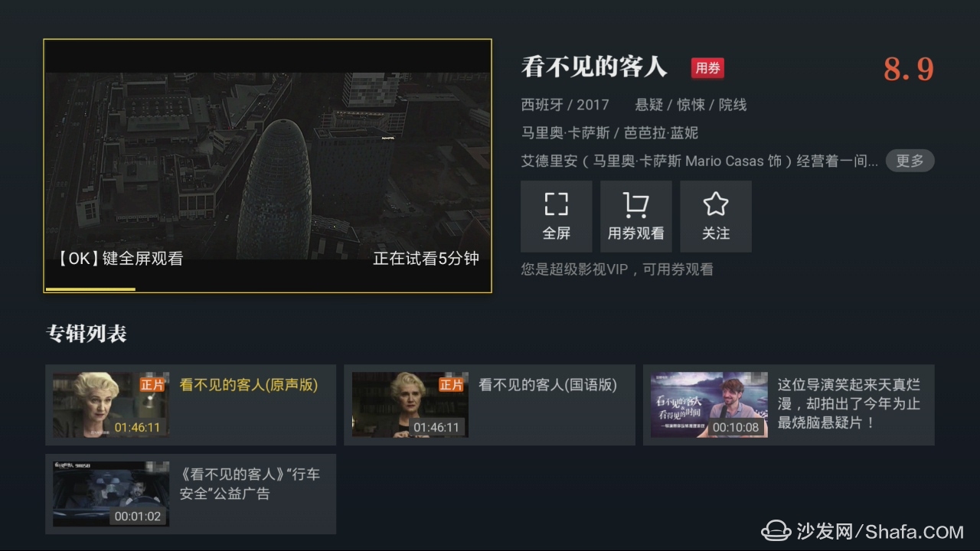Open thumbnail with 00:10:08 duration
Viewport: 980px width, 551px height.
click(709, 405)
